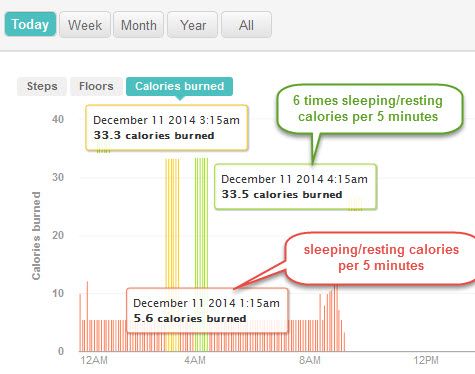Click the 1:15am 5.6 calories tooltip
Viewport: 475px width, 374px height.
(207, 310)
